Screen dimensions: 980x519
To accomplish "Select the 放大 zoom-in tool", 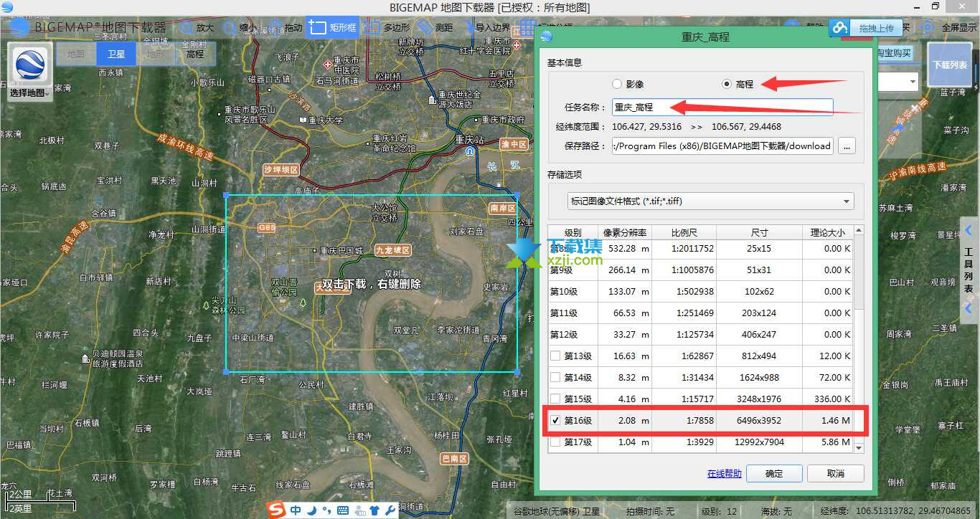I will point(198,28).
